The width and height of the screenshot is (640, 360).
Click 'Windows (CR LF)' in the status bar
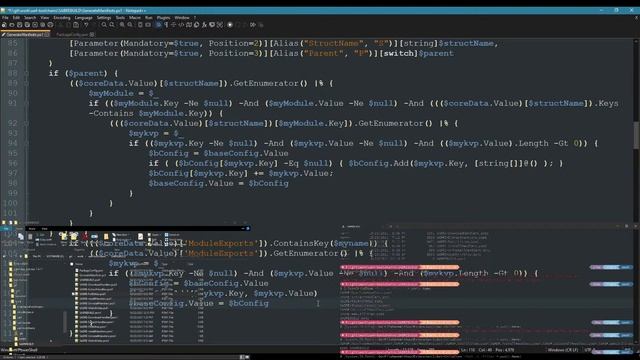(x=562, y=350)
